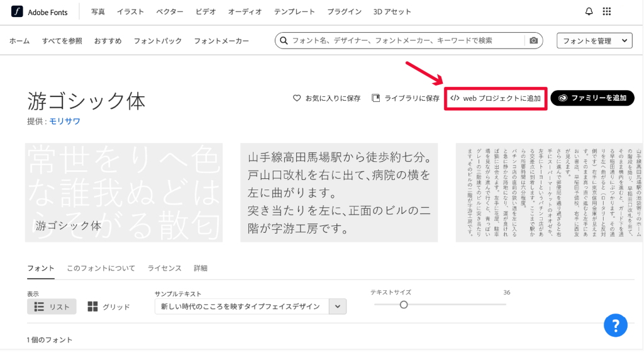Follow the モリサワ foundry link
The image size is (644, 362).
(65, 122)
